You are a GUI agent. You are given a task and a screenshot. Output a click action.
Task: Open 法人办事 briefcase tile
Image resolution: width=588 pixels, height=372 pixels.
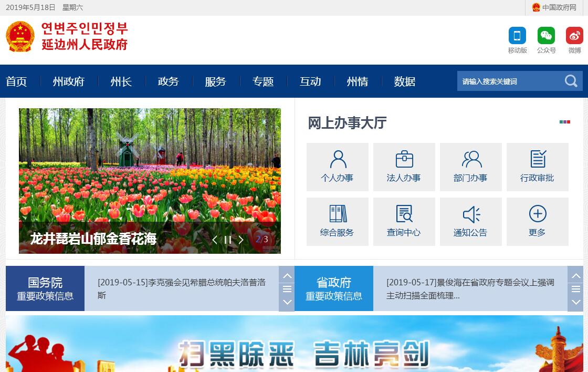pos(404,167)
